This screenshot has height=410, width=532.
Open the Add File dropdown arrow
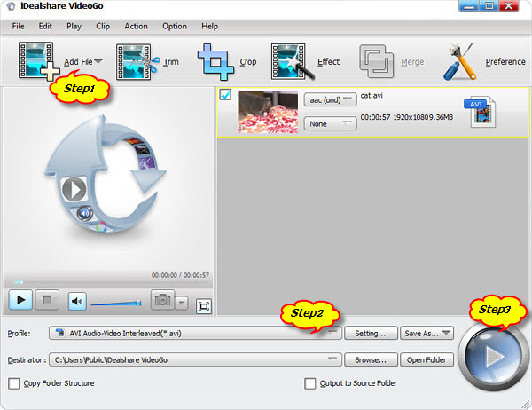[x=98, y=61]
